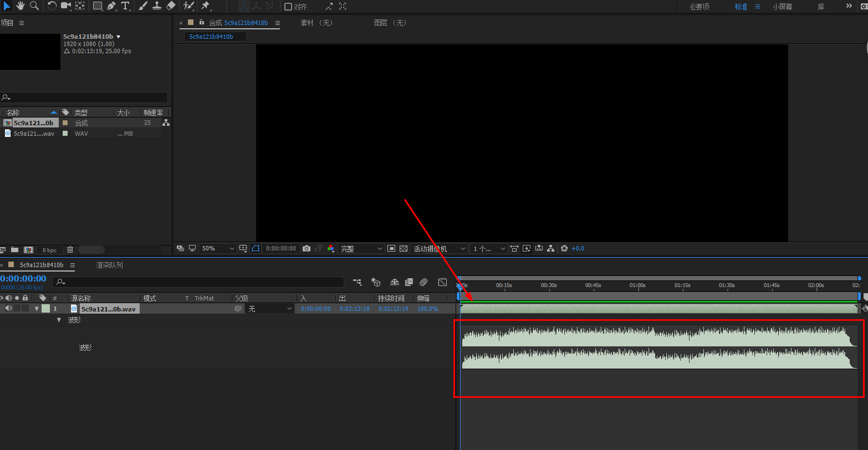Toggle the region of interest button

pyautogui.click(x=391, y=249)
